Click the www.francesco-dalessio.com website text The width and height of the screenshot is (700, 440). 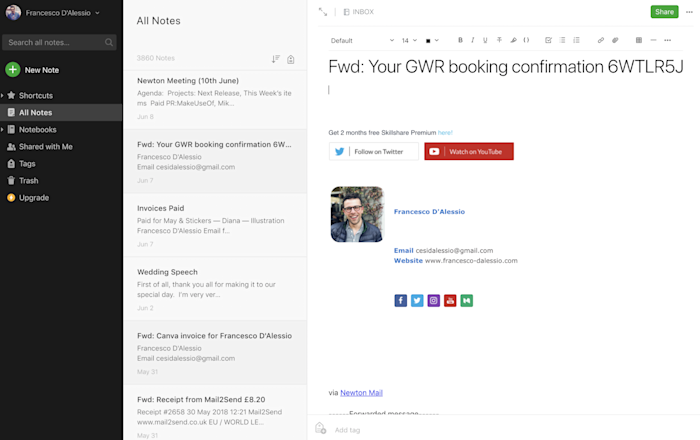[471, 261]
